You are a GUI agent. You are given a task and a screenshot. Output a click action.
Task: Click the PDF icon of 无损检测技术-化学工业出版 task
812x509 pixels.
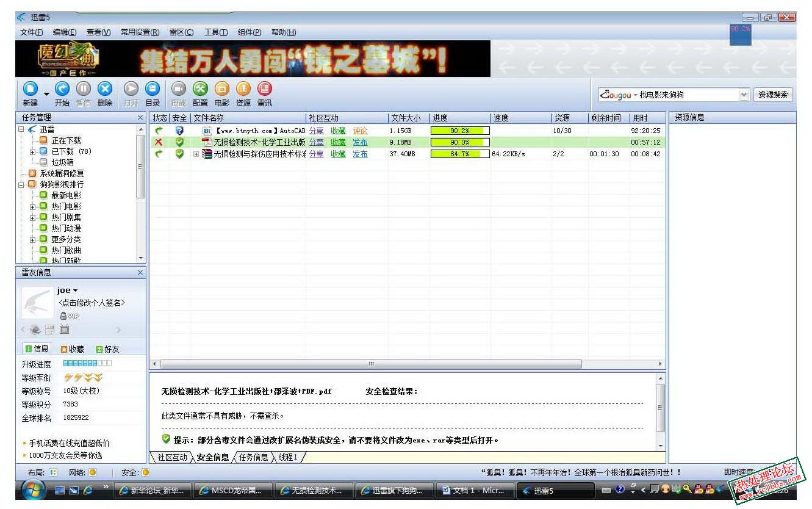coord(207,142)
